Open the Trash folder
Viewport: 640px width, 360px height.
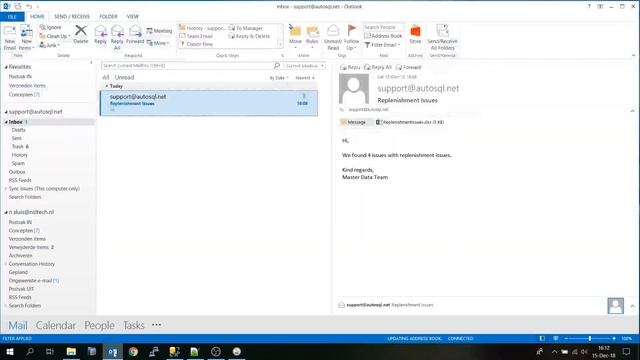point(18,147)
